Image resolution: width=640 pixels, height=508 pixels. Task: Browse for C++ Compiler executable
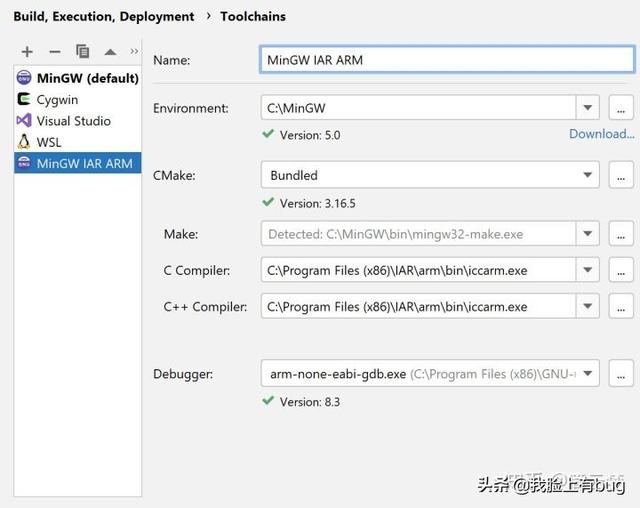pyautogui.click(x=621, y=306)
